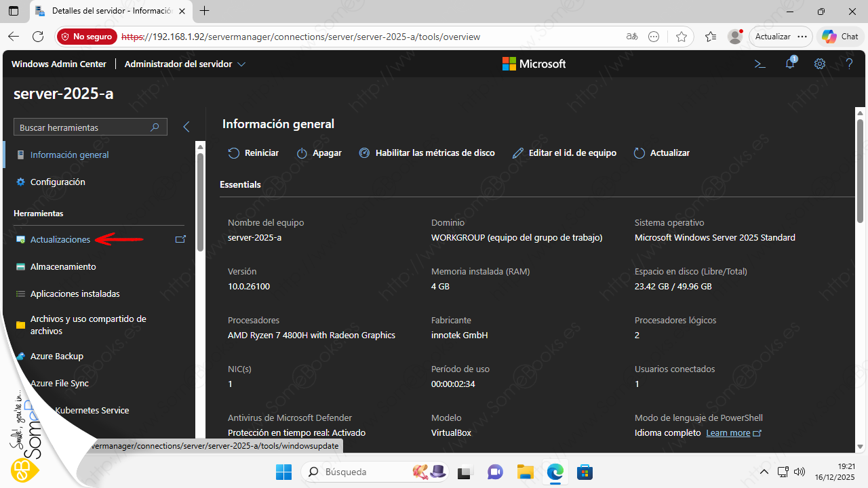
Task: Click the Buscar herramientas search field
Action: pyautogui.click(x=81, y=127)
